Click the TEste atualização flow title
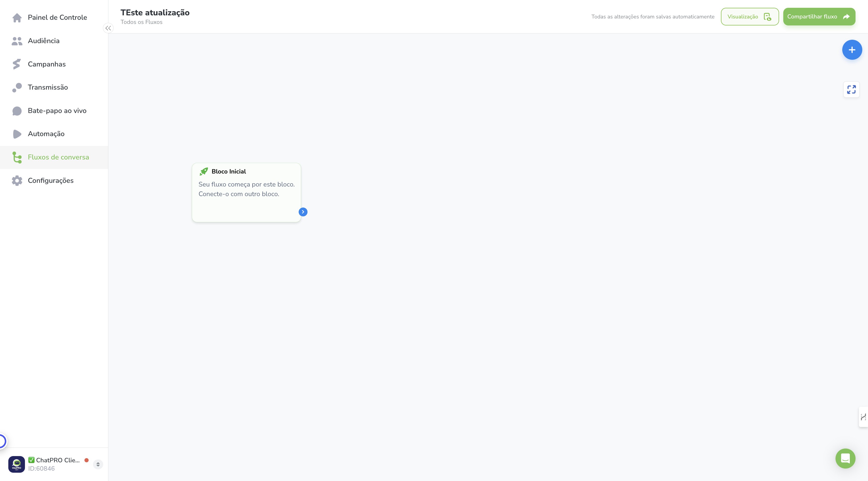The height and width of the screenshot is (481, 868). pyautogui.click(x=155, y=12)
